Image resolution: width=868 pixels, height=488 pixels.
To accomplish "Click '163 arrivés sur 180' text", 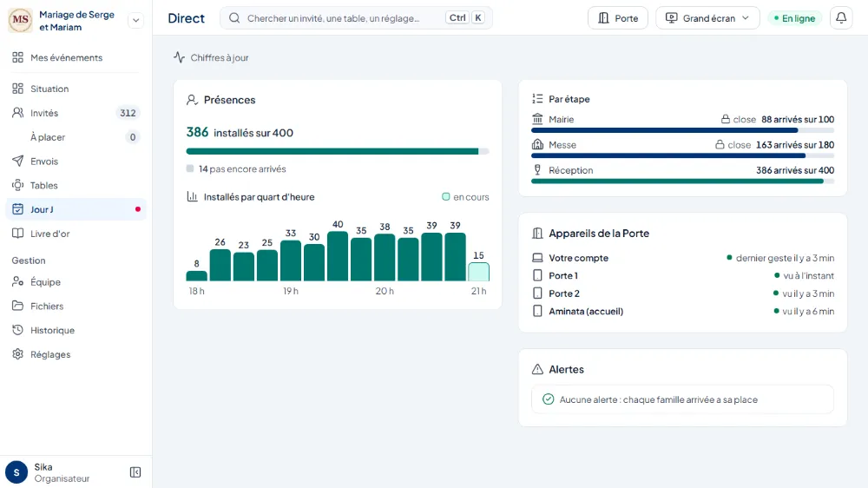I will 795,144.
